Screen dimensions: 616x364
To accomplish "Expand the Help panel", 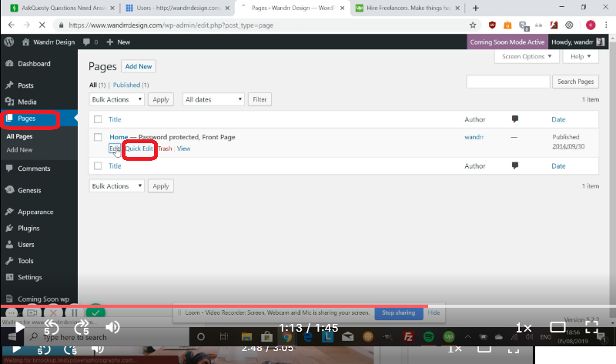I will point(581,56).
